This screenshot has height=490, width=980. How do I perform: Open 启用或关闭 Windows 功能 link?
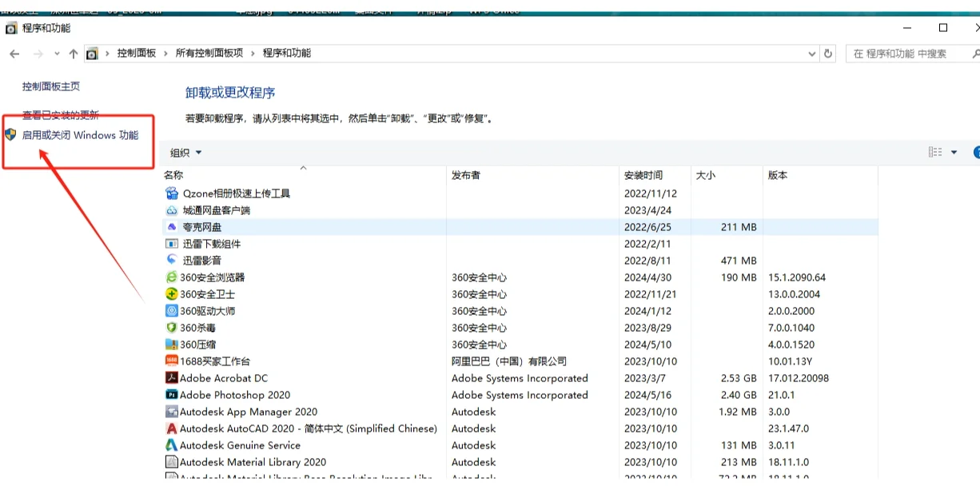(80, 135)
